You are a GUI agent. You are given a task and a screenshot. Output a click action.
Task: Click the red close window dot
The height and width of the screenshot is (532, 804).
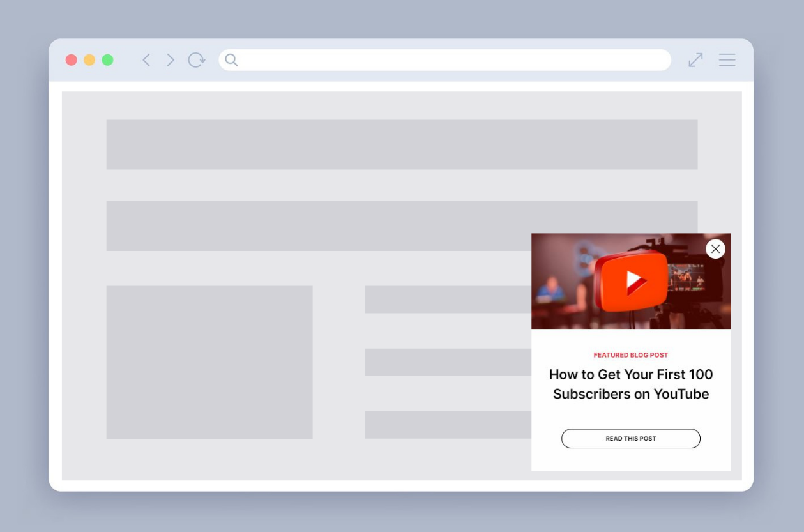pyautogui.click(x=72, y=60)
